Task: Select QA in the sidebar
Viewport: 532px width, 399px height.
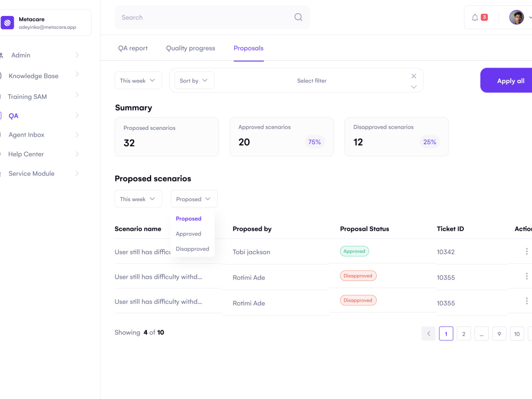Action: click(13, 115)
